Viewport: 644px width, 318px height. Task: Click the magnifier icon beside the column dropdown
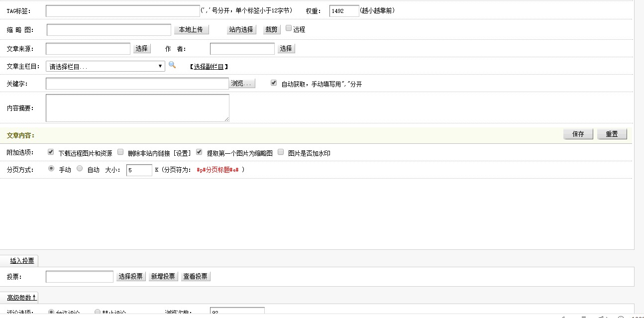(x=172, y=65)
